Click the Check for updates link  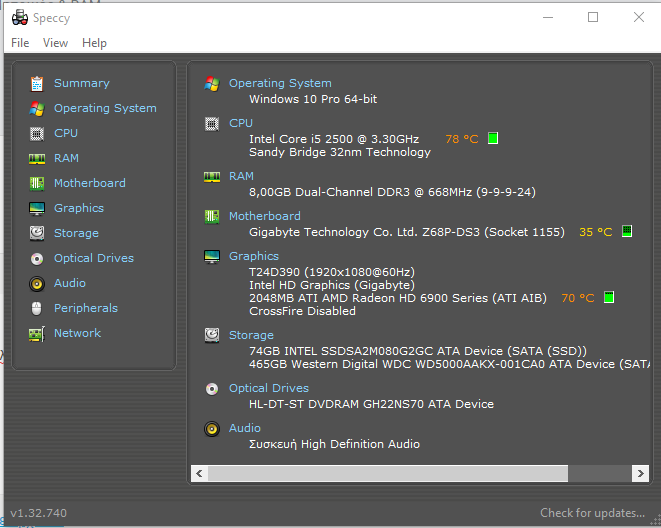click(592, 513)
